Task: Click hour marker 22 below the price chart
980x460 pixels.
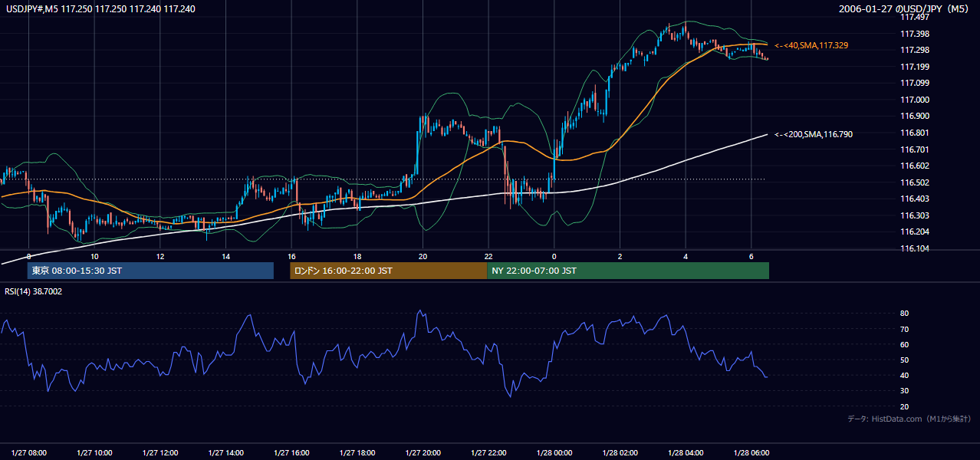Action: (489, 257)
